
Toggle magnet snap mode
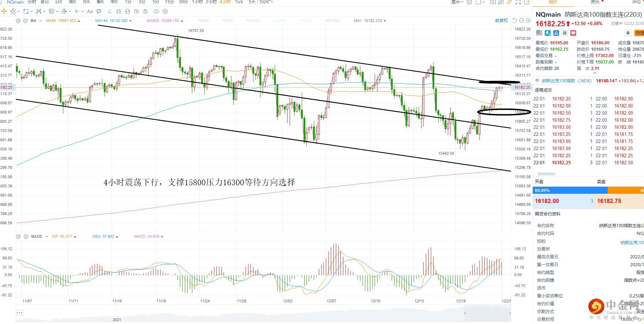[119, 11]
